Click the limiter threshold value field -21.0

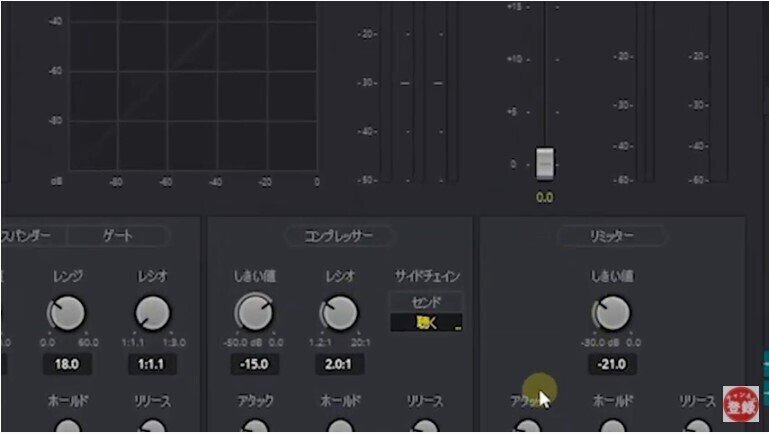[612, 364]
